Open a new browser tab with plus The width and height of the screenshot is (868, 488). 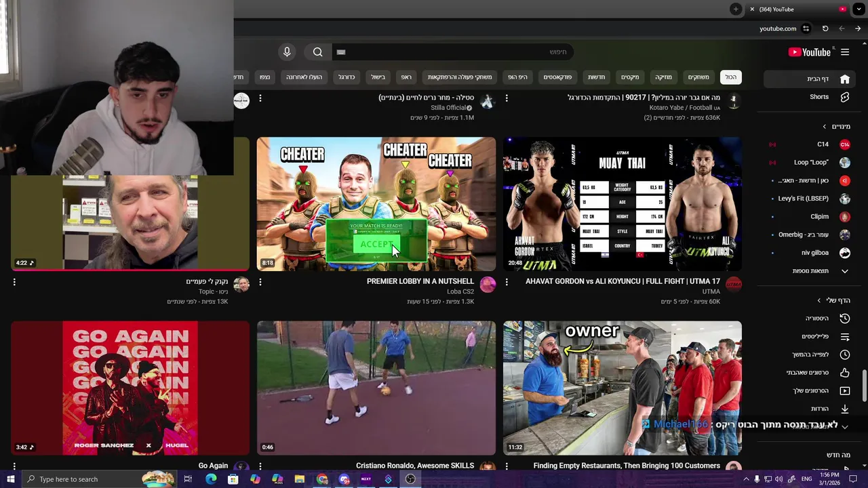click(x=736, y=9)
